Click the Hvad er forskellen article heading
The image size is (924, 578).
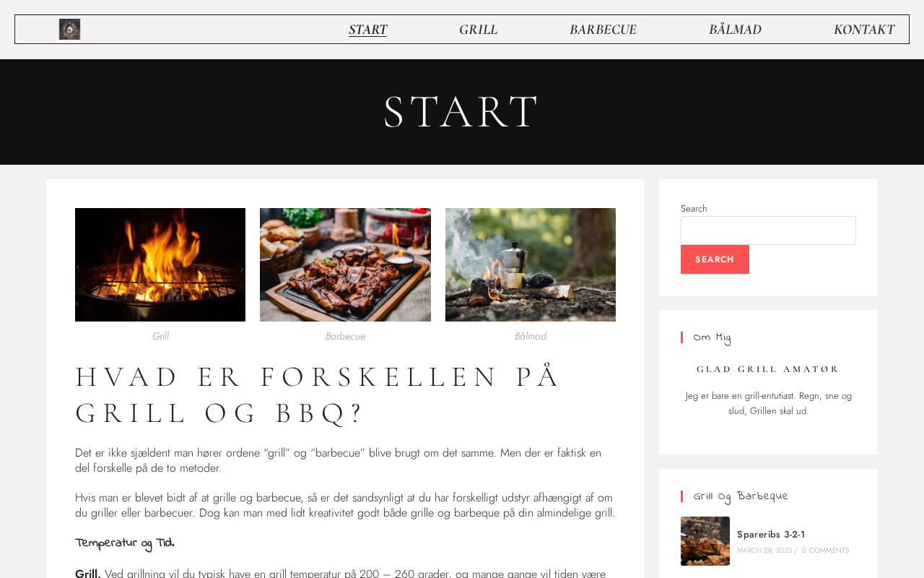click(318, 394)
